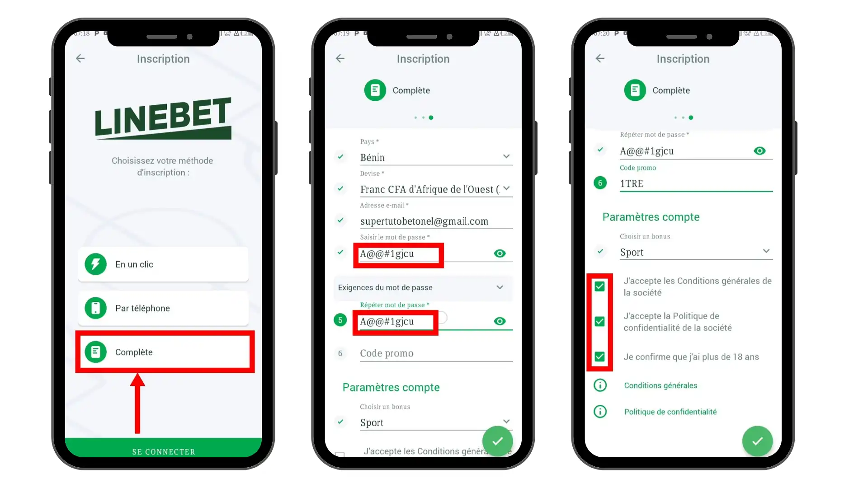
Task: Click the Complète registration method icon
Action: pyautogui.click(x=96, y=352)
